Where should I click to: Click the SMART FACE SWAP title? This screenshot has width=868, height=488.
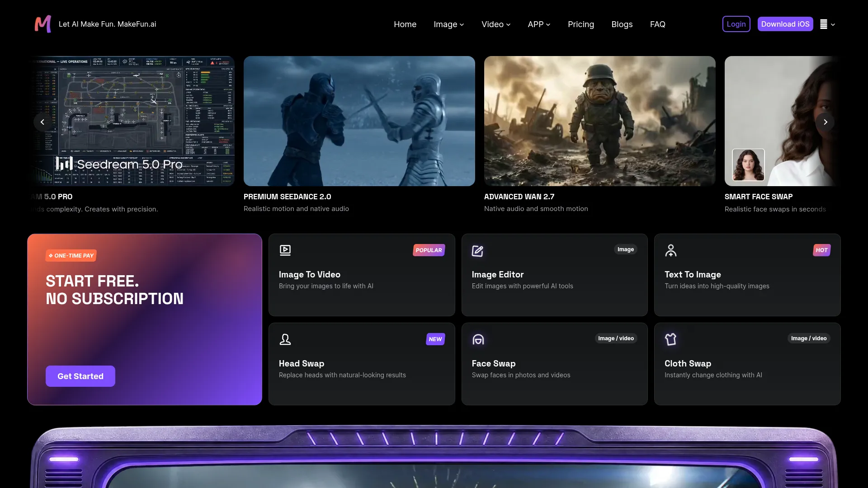click(x=759, y=197)
